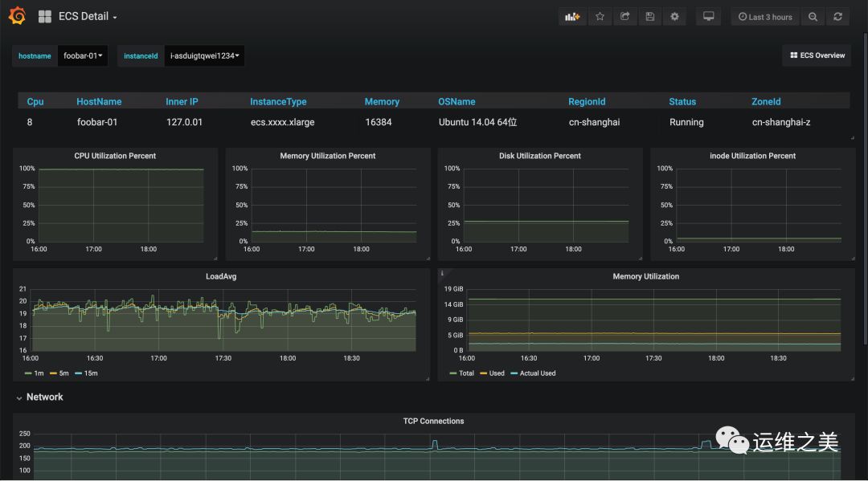Click the page vertical scrollbar

(865, 188)
